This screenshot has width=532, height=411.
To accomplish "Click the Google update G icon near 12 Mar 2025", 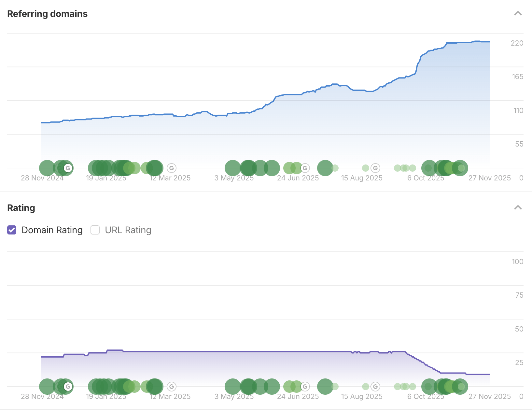I will tap(172, 168).
